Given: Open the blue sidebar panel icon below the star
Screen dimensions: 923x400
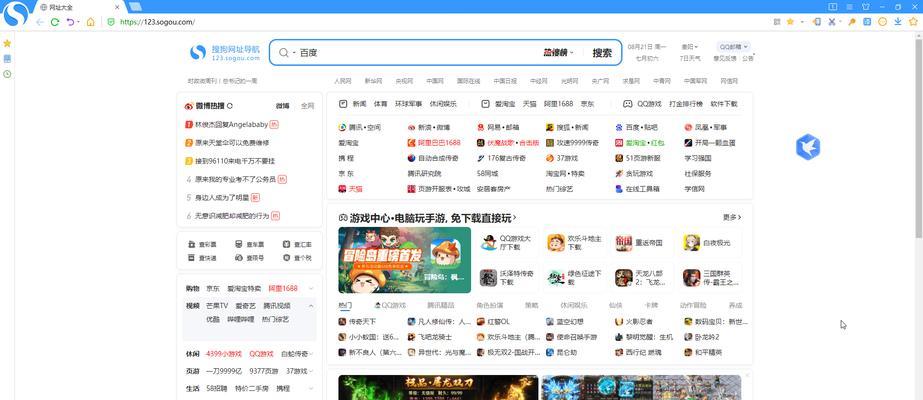Looking at the screenshot, I should coord(7,59).
